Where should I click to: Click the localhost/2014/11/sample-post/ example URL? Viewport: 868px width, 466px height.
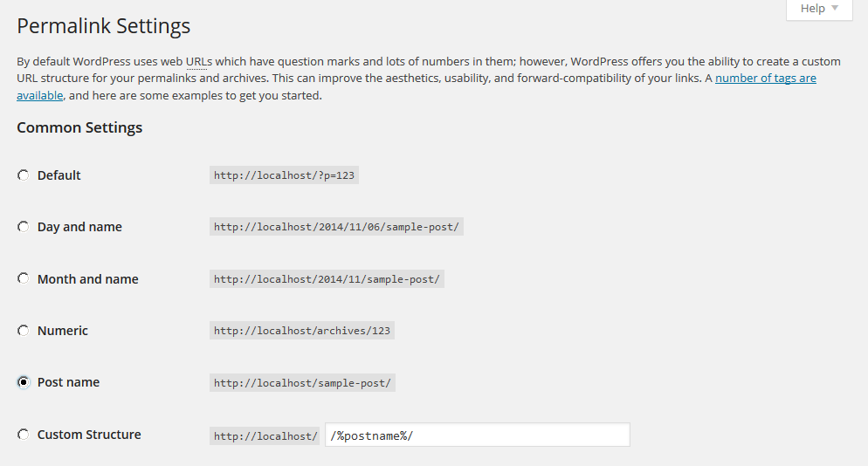click(327, 279)
